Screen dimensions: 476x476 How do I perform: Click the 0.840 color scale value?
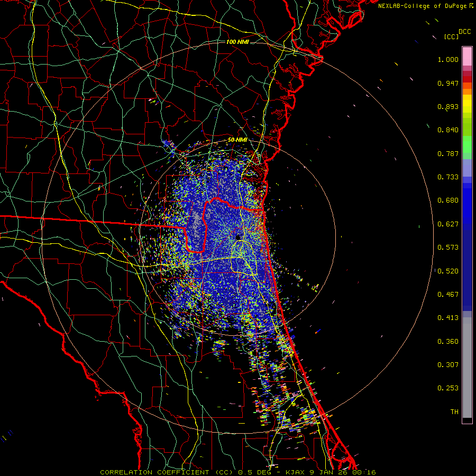(x=448, y=130)
